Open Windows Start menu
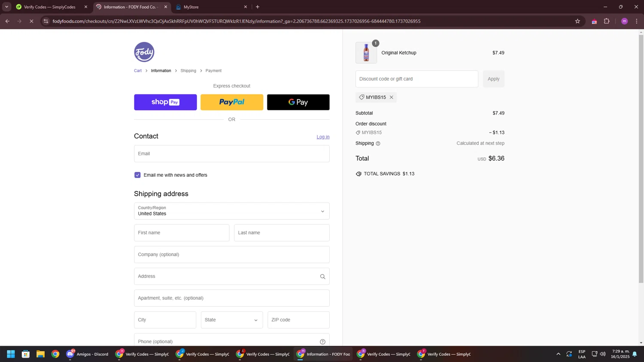Screen dimensions: 644x362 point(11,354)
